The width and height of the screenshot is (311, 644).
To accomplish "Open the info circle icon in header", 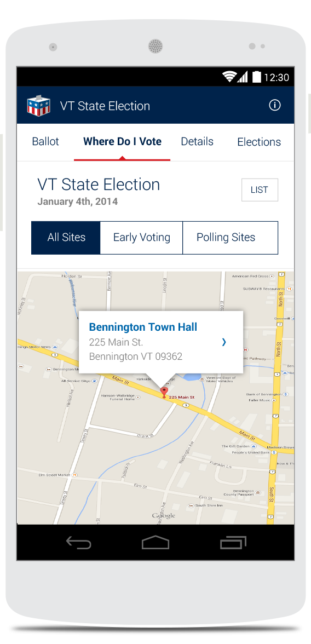I will (x=275, y=105).
